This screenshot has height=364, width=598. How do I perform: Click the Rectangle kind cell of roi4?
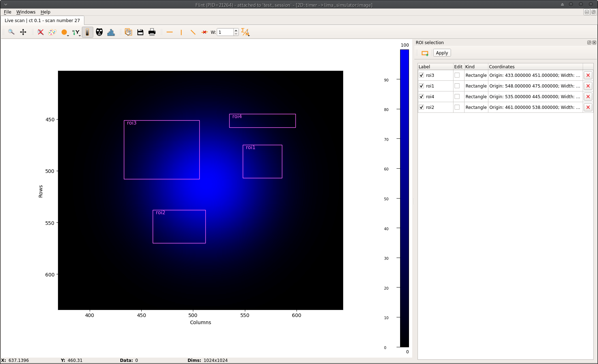pyautogui.click(x=476, y=96)
